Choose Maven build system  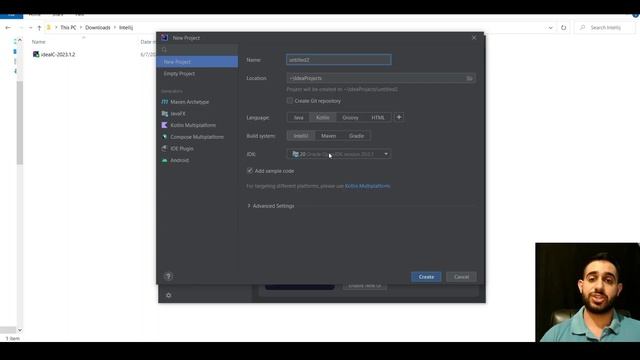329,136
